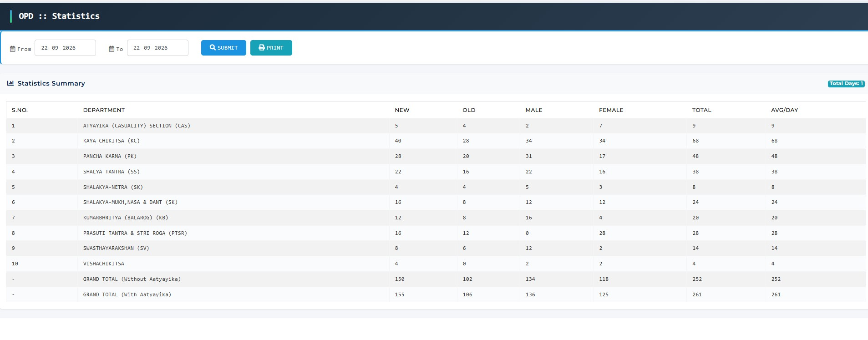Click Male count 16 for Kumarbhritya

[528, 218]
